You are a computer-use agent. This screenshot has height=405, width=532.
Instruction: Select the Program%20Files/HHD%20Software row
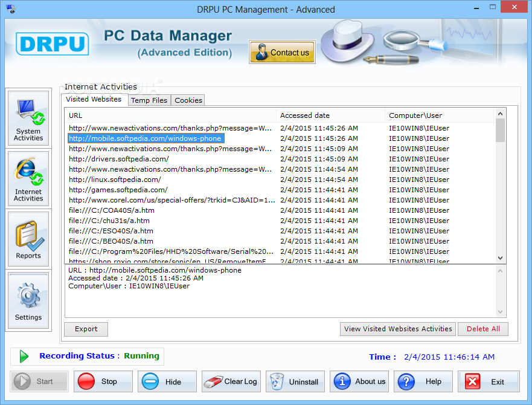(280, 251)
